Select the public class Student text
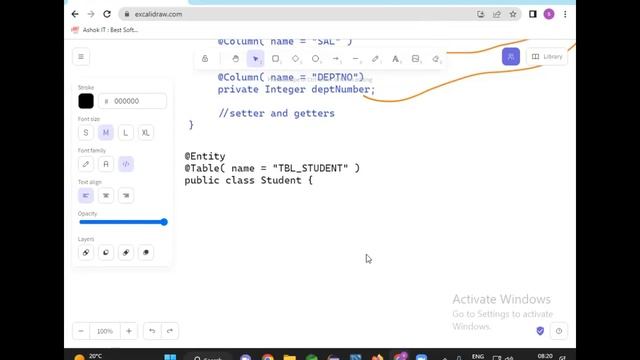 248,180
